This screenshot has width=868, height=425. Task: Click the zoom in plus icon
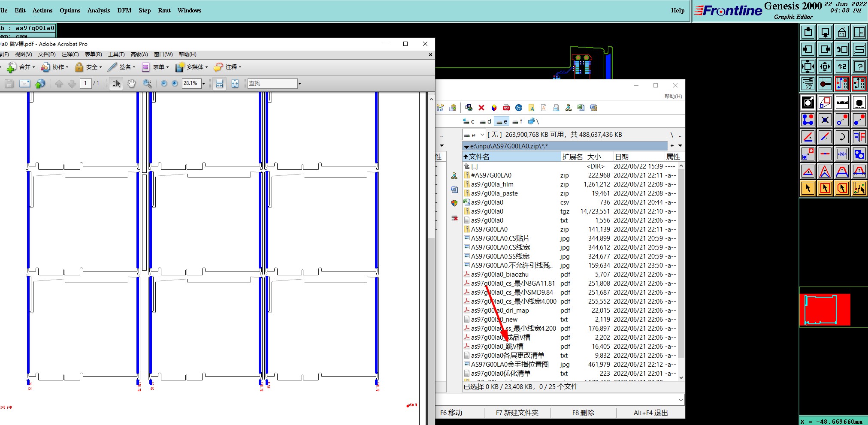pos(175,84)
